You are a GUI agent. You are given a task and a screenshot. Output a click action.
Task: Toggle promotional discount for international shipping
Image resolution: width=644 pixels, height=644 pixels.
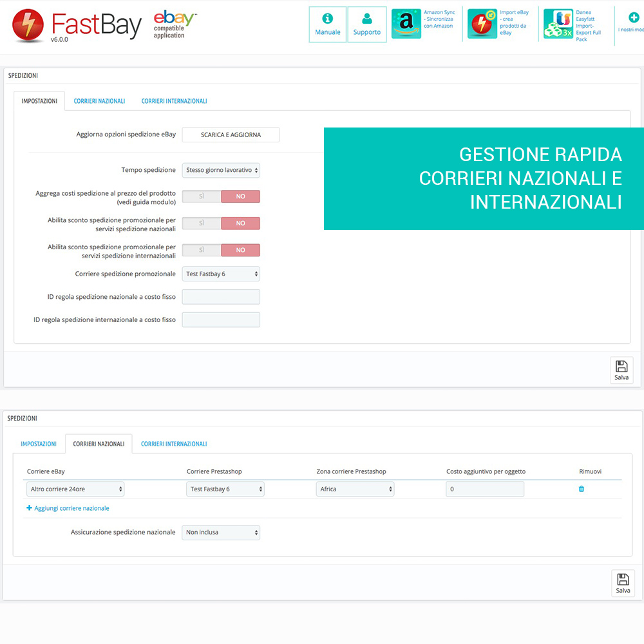pos(221,251)
